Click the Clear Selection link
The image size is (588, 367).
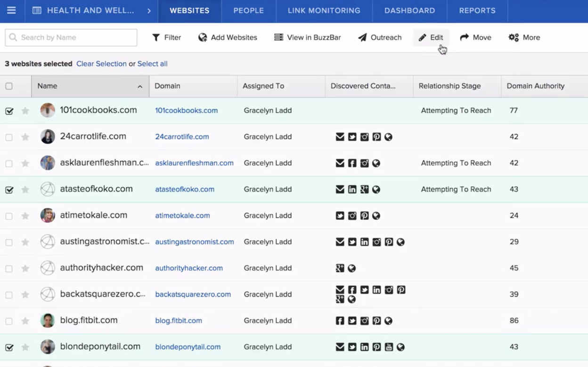point(101,64)
